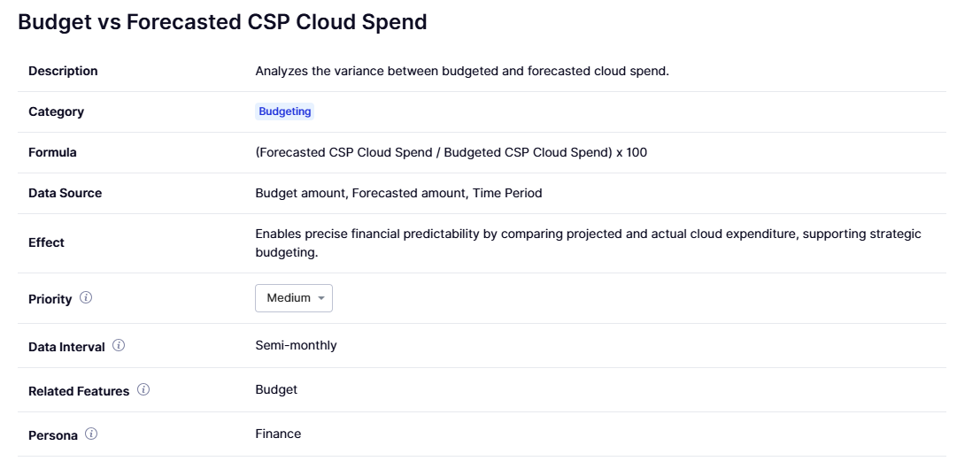This screenshot has width=980, height=461.
Task: Click the Semi-monthly data interval value
Action: coord(296,345)
